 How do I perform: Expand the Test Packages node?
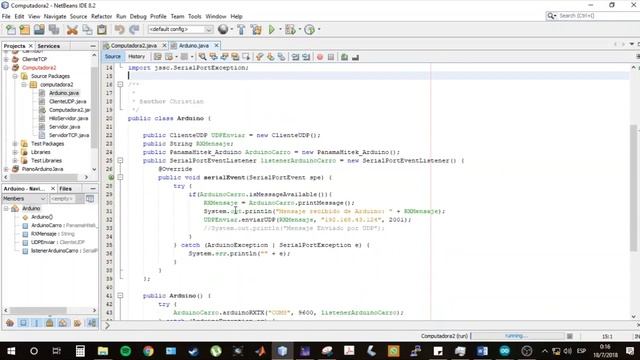(x=15, y=144)
